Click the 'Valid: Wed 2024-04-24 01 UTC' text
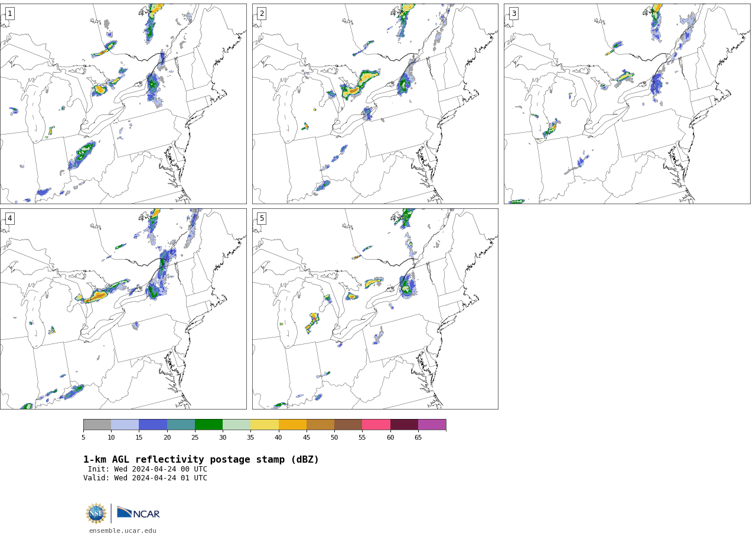756x537 pixels. 145,478
